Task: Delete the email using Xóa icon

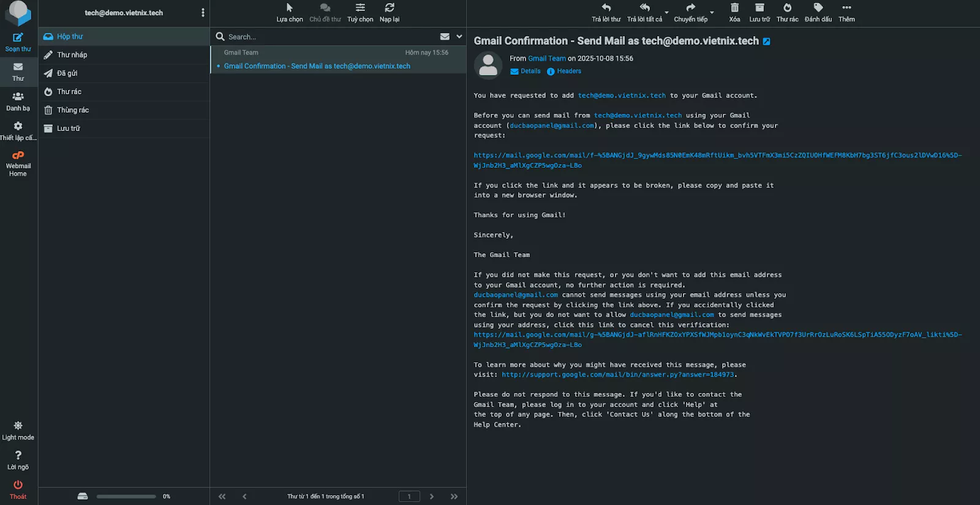Action: pos(734,8)
